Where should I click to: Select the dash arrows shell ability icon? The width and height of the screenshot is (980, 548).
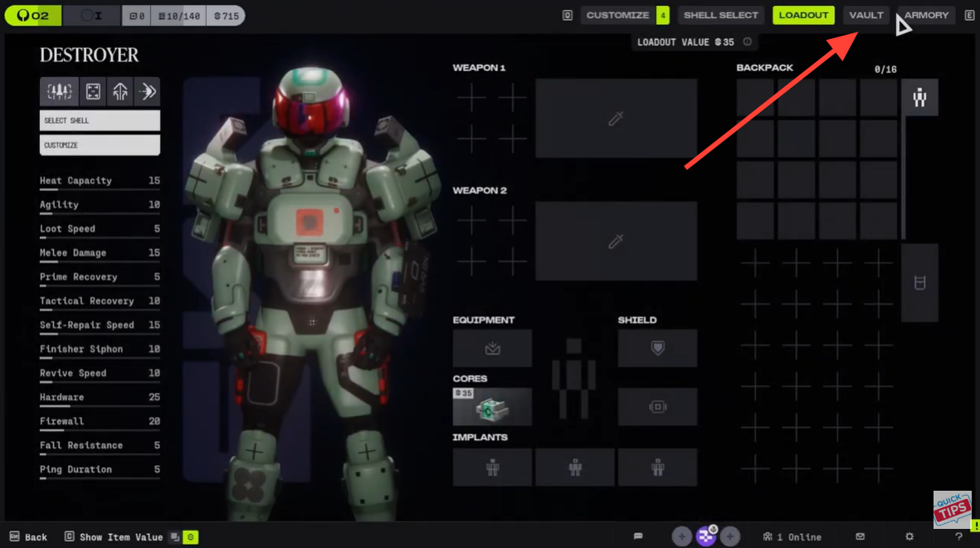148,92
